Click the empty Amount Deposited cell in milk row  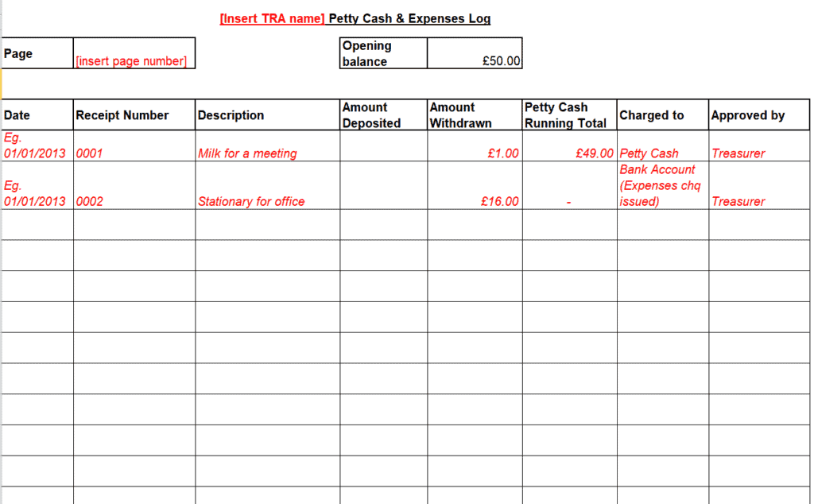384,145
